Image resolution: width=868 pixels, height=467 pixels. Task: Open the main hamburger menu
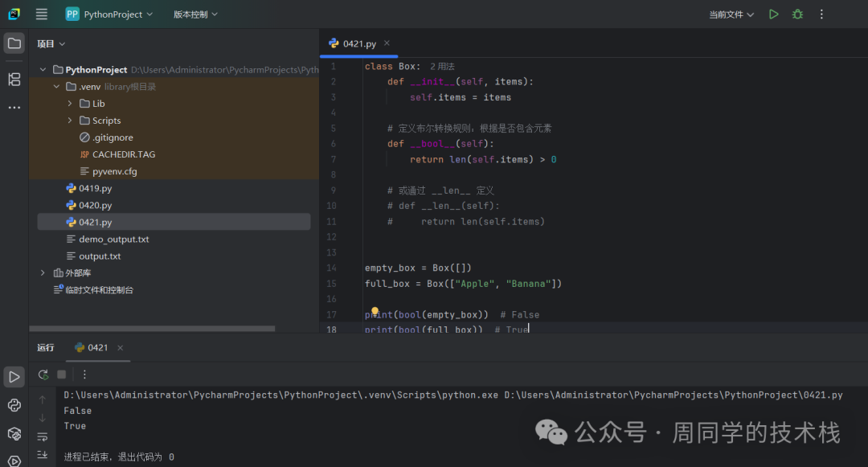click(42, 14)
